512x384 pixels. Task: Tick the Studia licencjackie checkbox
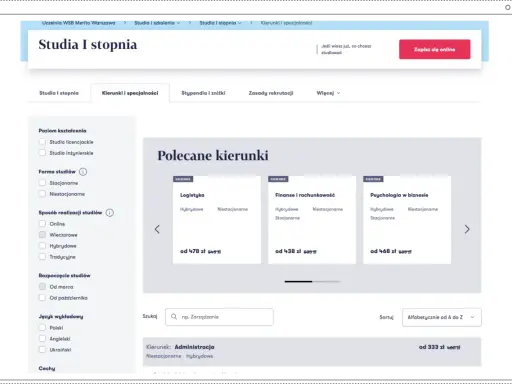pos(42,142)
